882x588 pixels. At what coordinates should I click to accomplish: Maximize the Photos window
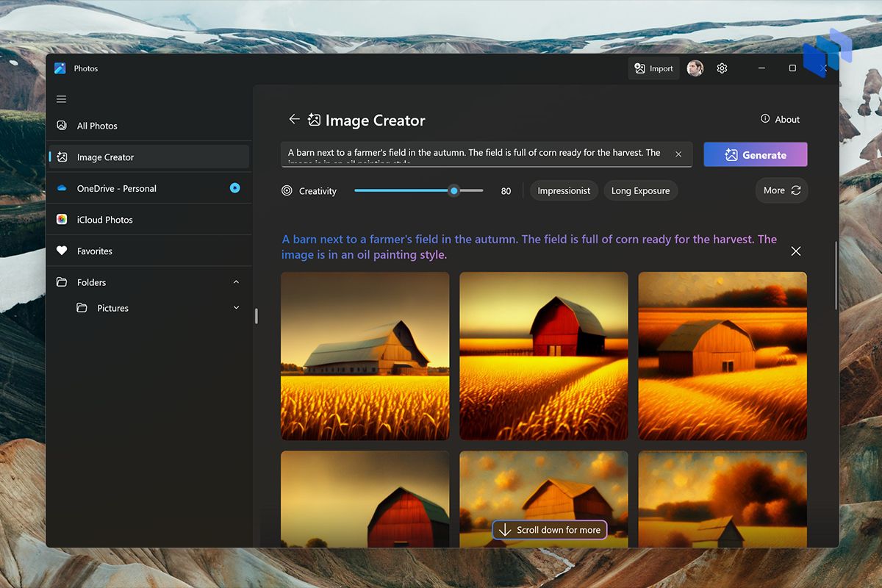point(792,68)
